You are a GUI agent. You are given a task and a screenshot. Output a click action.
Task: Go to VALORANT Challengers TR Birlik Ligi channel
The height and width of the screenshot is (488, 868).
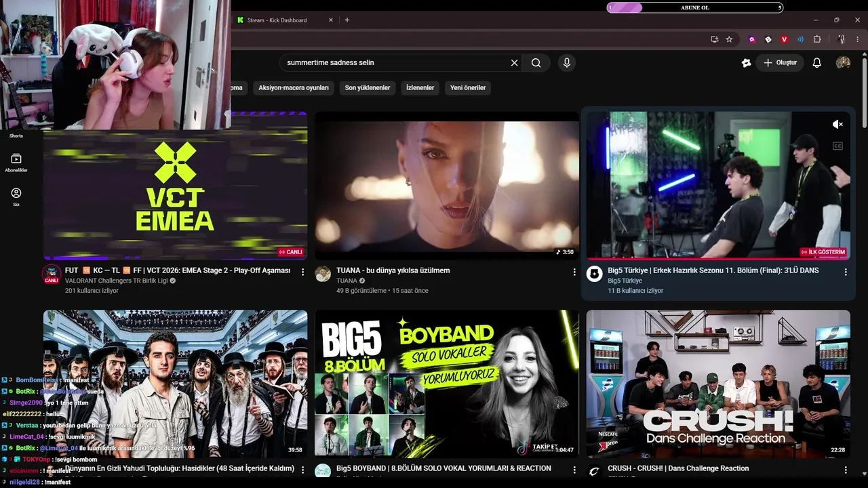pyautogui.click(x=116, y=281)
